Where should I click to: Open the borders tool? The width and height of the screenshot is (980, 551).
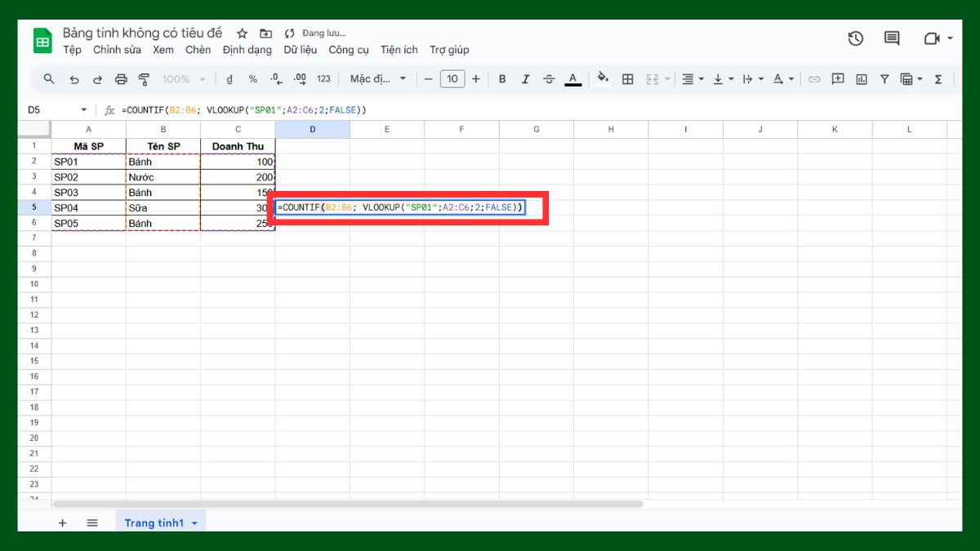coord(627,79)
